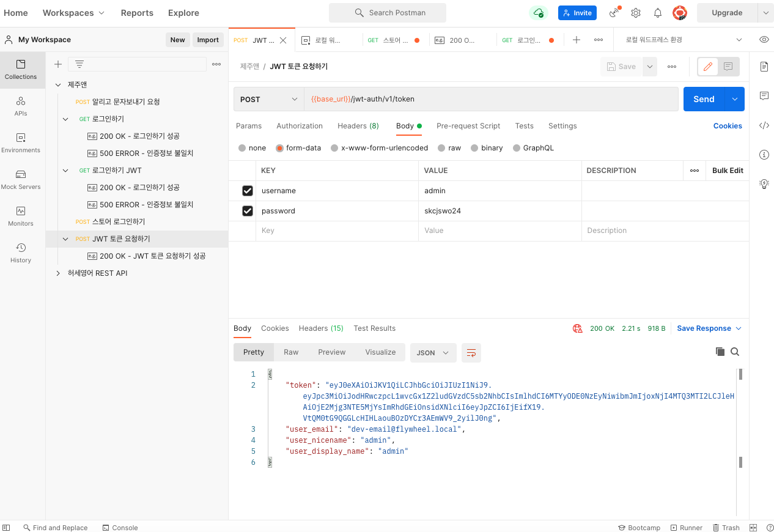Switch to the Pre-request Script tab

click(x=468, y=126)
